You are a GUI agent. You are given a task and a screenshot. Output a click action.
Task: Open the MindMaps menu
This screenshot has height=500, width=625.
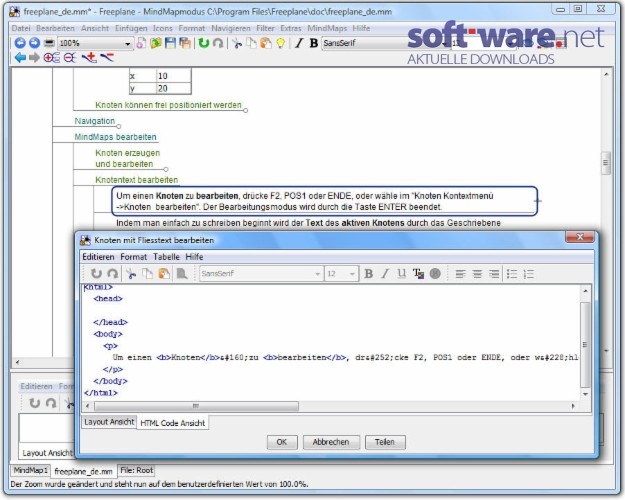tap(327, 28)
